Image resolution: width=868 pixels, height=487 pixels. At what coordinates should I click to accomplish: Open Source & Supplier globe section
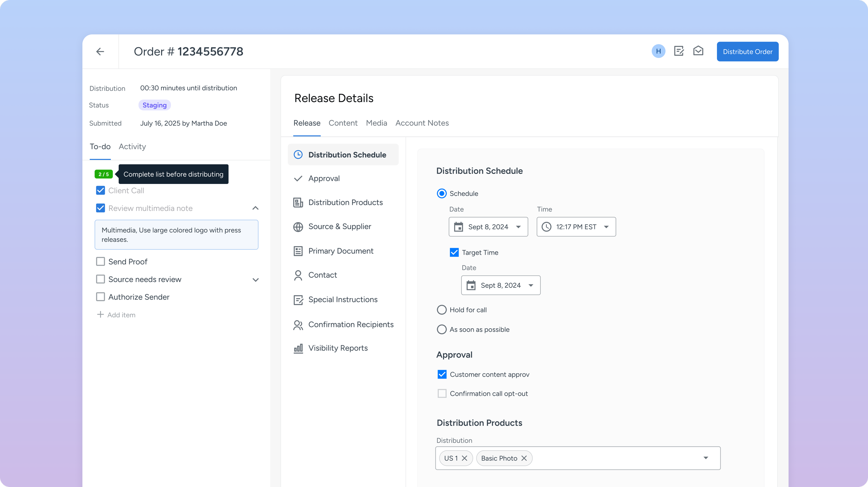[339, 227]
